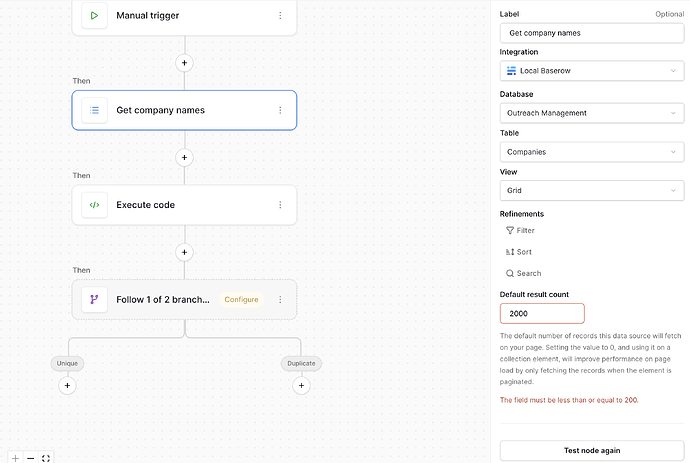This screenshot has width=690, height=463.
Task: Select the Follow 1 of 2 branches node
Action: [184, 299]
